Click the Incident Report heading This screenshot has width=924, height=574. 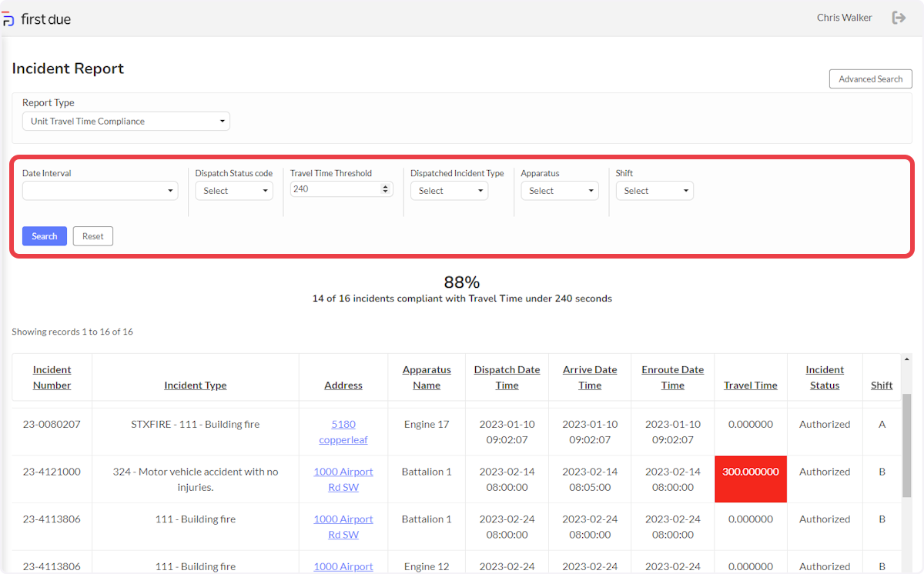(x=68, y=68)
